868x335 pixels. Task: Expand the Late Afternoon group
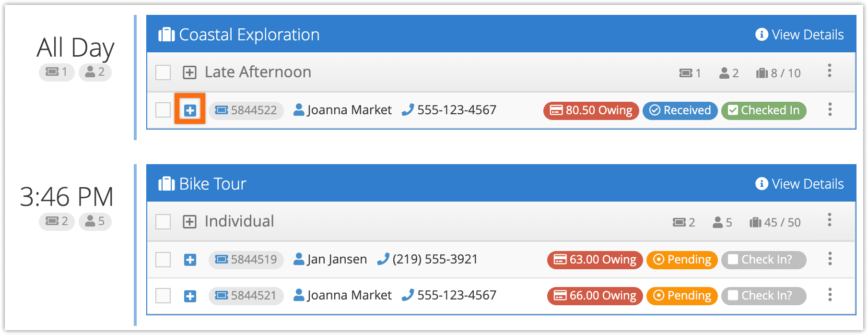click(x=190, y=72)
